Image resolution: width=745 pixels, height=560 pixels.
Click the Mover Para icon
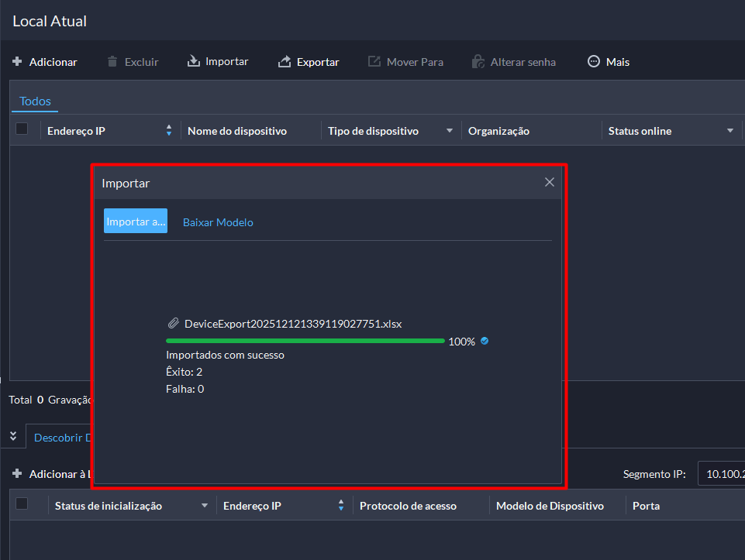coord(374,62)
